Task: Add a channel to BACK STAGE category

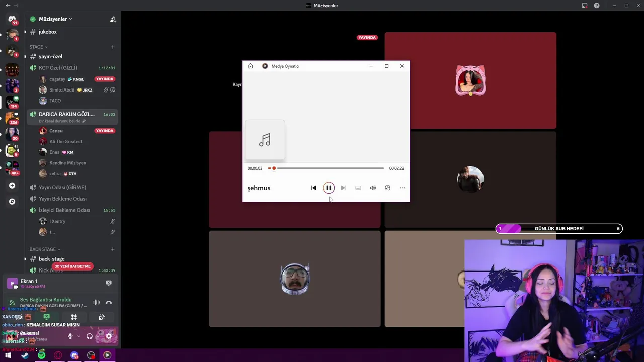Action: pos(113,249)
